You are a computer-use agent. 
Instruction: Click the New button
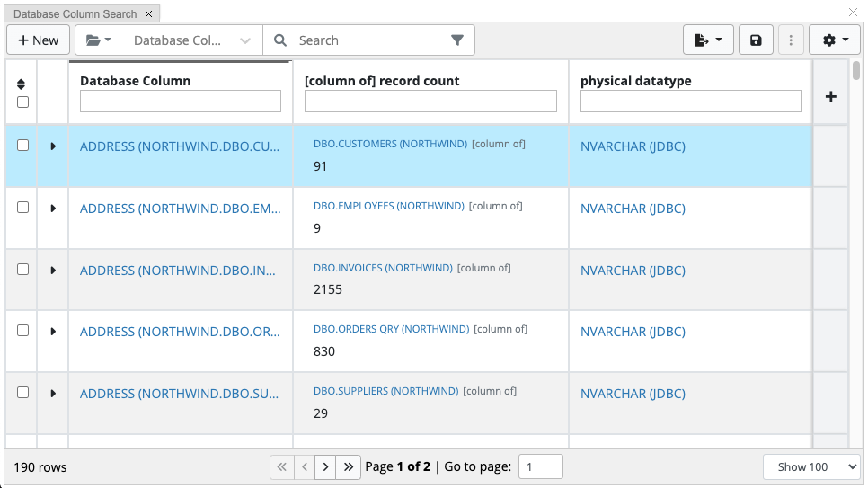(x=39, y=40)
